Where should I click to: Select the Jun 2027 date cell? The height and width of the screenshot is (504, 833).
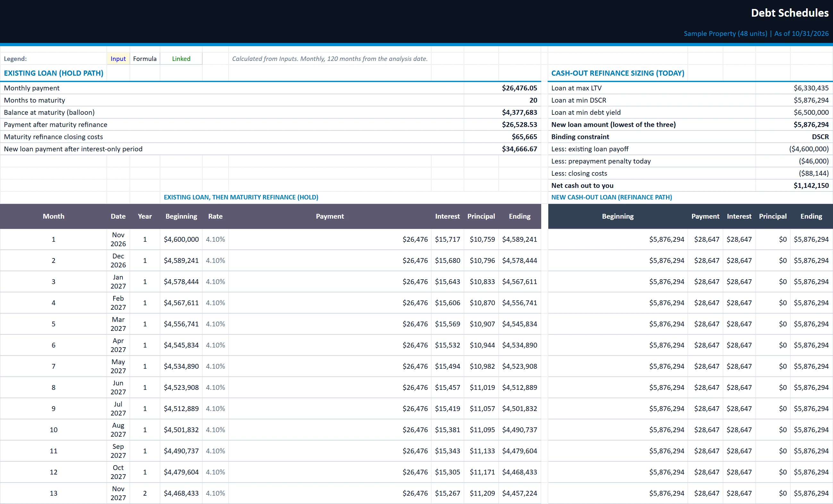click(x=118, y=387)
